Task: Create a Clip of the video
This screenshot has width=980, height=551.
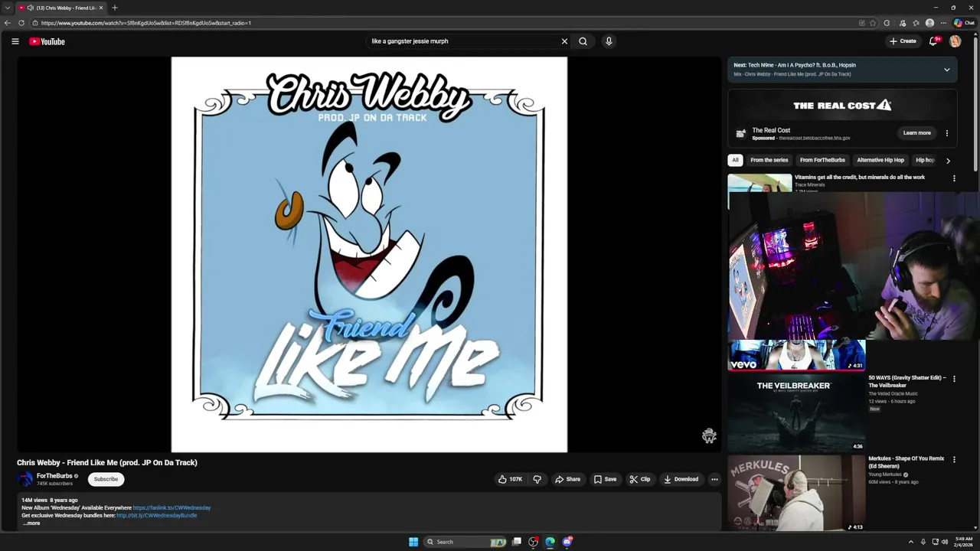Action: [x=640, y=479]
